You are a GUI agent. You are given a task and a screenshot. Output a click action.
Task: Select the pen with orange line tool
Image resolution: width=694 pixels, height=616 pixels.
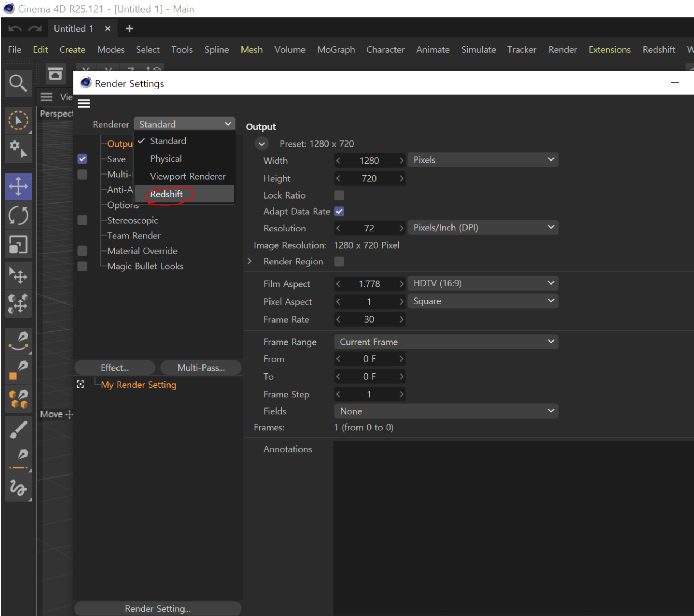tap(19, 459)
